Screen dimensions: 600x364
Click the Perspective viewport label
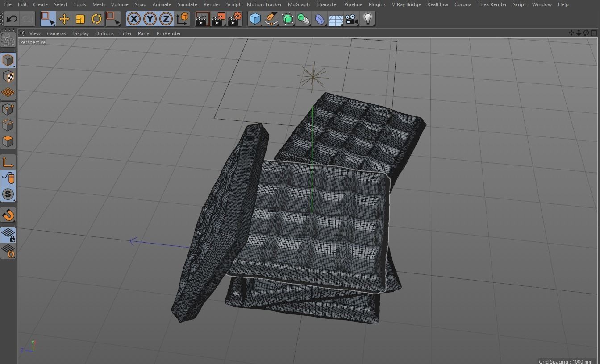pyautogui.click(x=33, y=42)
